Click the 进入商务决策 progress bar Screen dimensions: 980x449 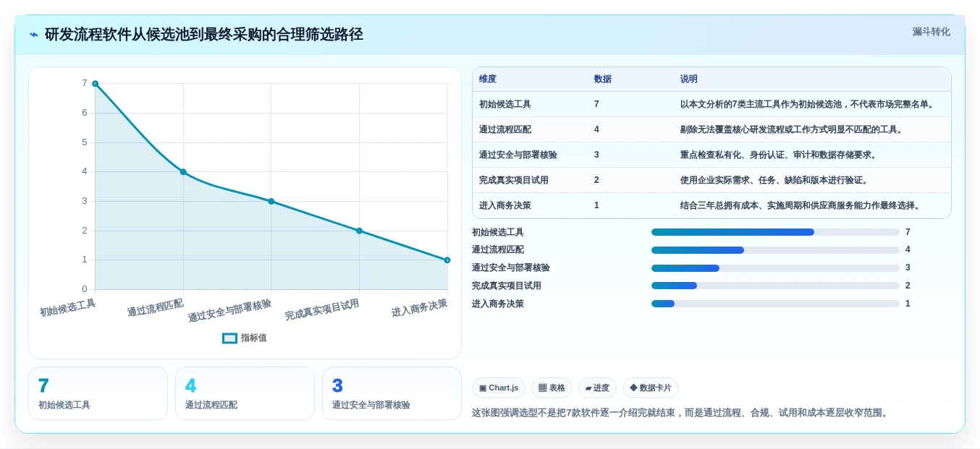point(775,304)
